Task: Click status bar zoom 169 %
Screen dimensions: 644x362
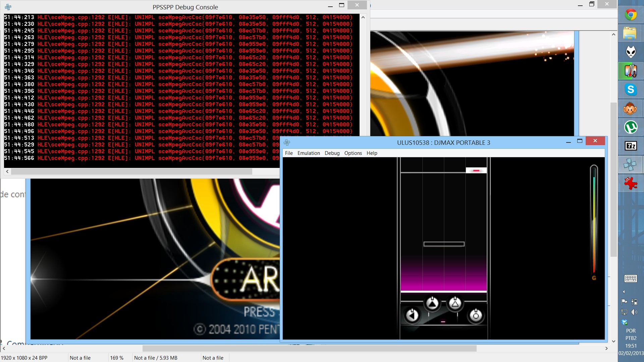Action: point(117,358)
